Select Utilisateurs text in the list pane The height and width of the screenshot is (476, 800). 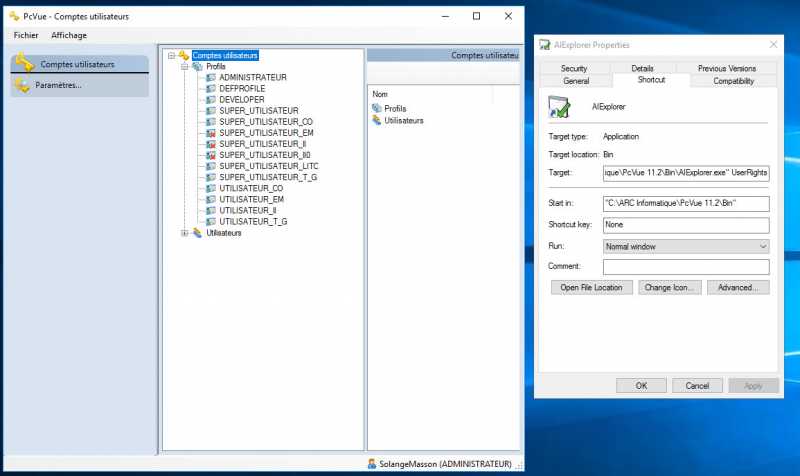coord(404,121)
